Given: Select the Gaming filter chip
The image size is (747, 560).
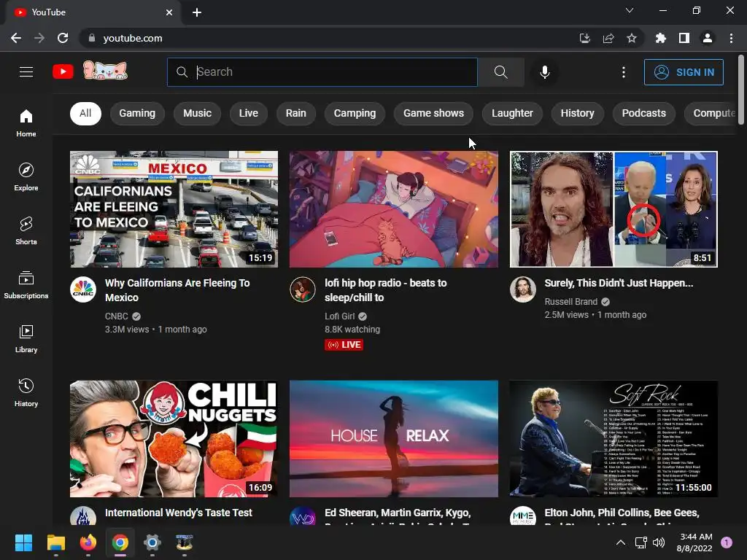Looking at the screenshot, I should [x=137, y=113].
